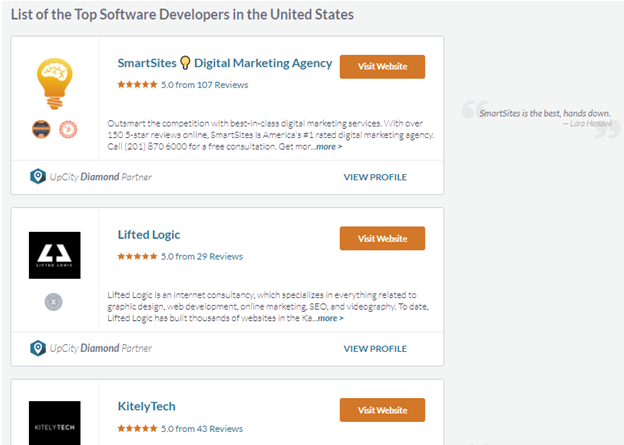Click UpCity Diamond Partner label for Lifted Logic

pyautogui.click(x=101, y=348)
